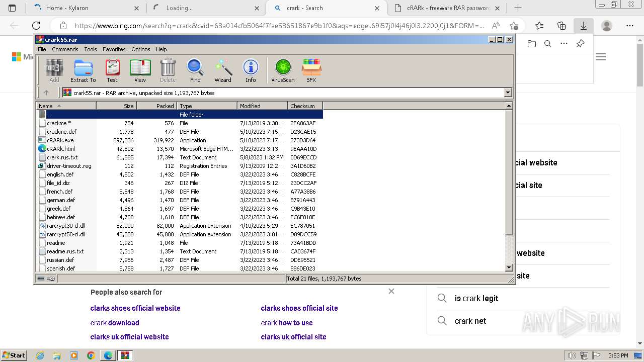Image resolution: width=644 pixels, height=362 pixels.
Task: Open the Commands menu
Action: [x=65, y=49]
